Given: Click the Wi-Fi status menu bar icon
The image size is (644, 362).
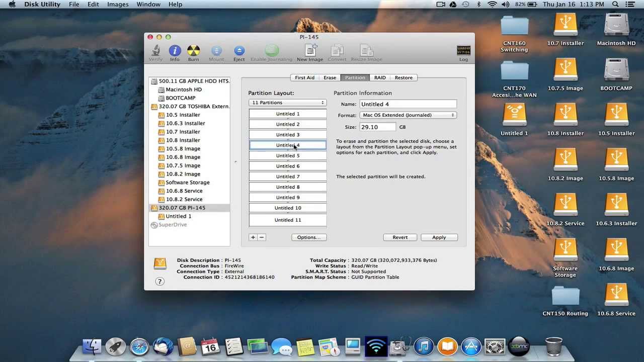Looking at the screenshot, I should coord(492,5).
